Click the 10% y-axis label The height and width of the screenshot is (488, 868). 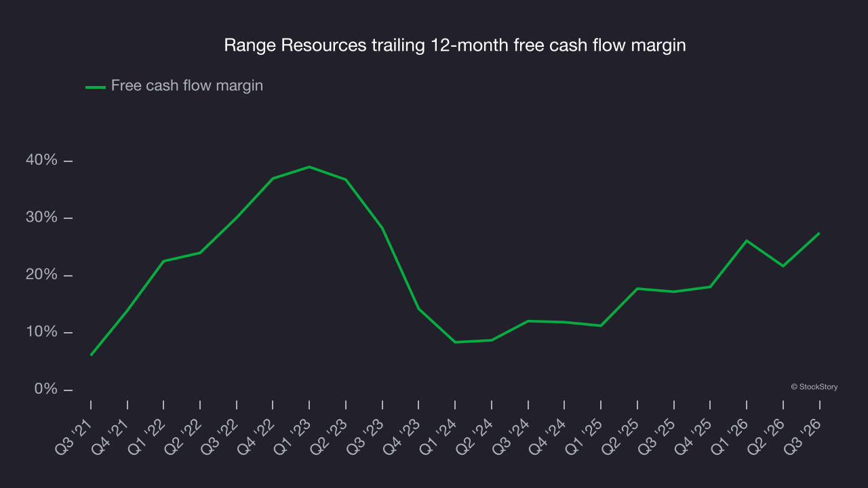coord(42,332)
